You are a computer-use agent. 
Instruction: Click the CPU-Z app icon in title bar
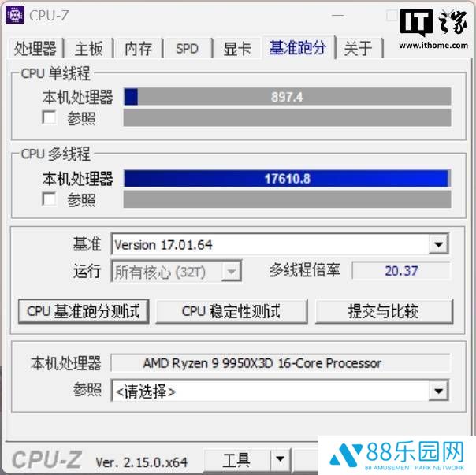pyautogui.click(x=14, y=15)
